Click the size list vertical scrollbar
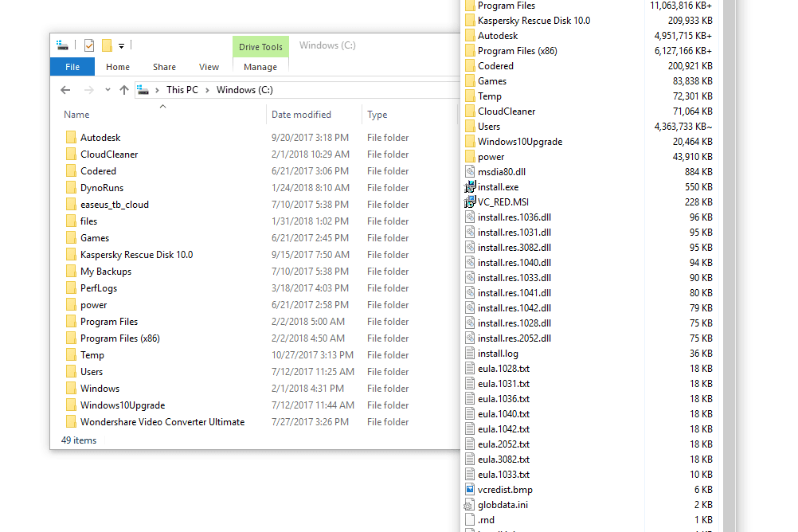Screen dimensions: 798x532 click(x=730, y=266)
